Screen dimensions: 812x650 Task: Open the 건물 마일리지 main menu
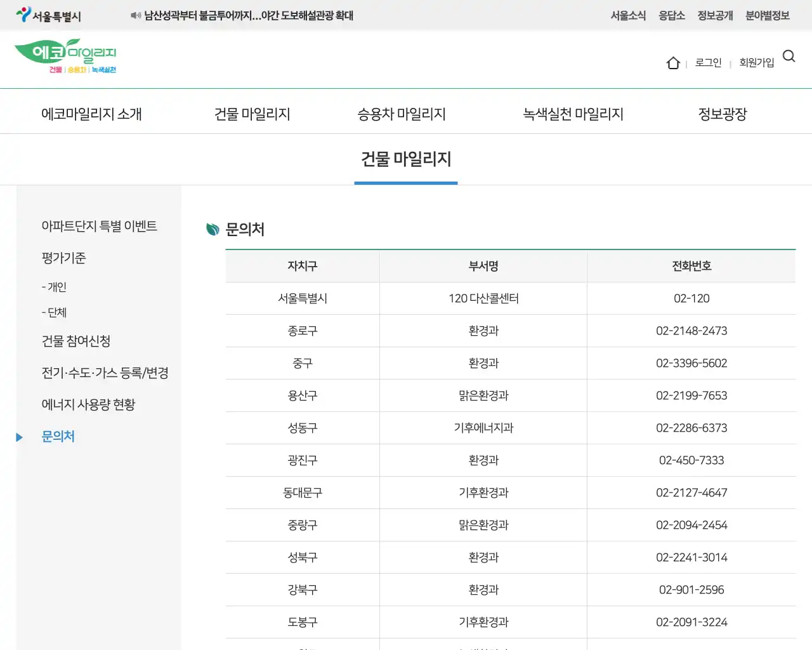tap(252, 114)
